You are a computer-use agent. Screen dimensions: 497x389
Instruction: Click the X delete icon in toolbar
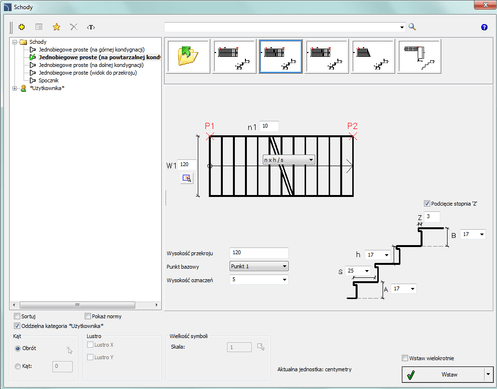74,27
